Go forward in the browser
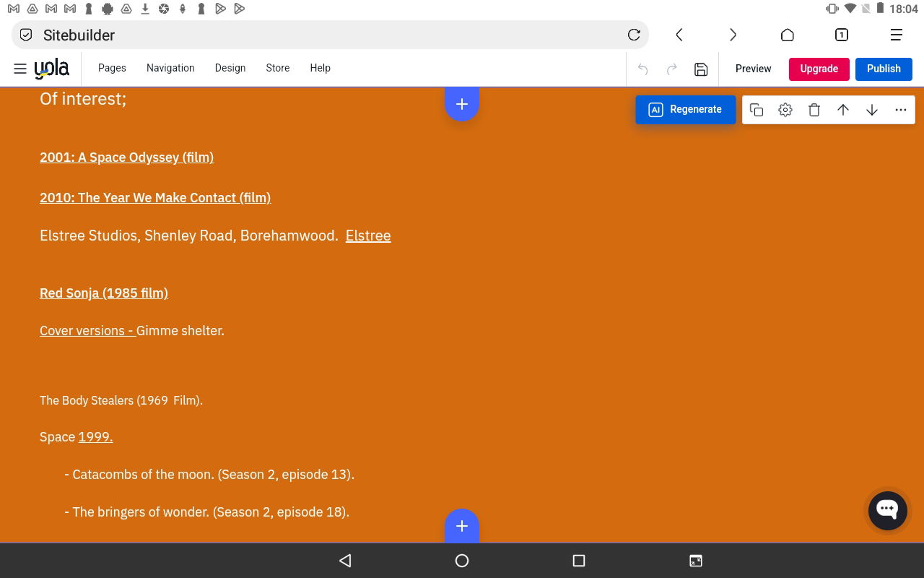The height and width of the screenshot is (578, 924). point(733,35)
